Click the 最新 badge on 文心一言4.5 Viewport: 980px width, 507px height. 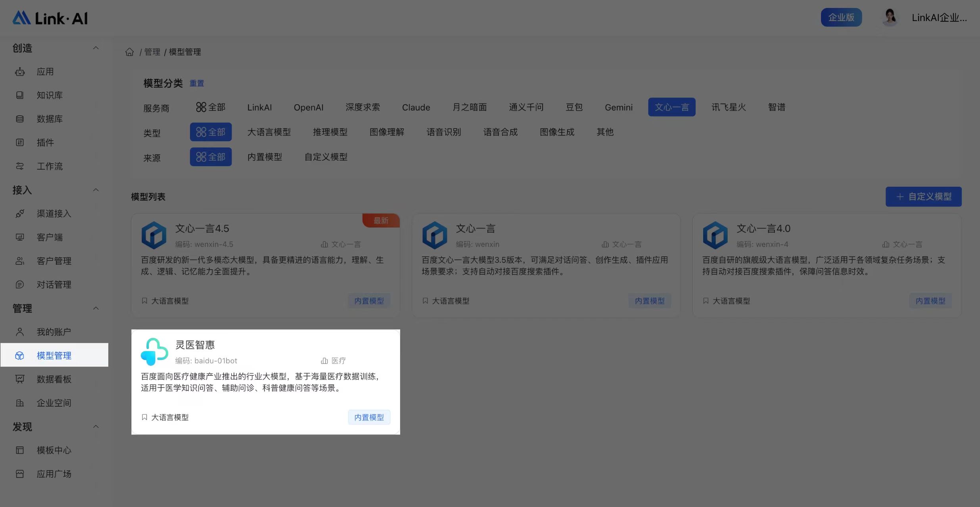[381, 220]
